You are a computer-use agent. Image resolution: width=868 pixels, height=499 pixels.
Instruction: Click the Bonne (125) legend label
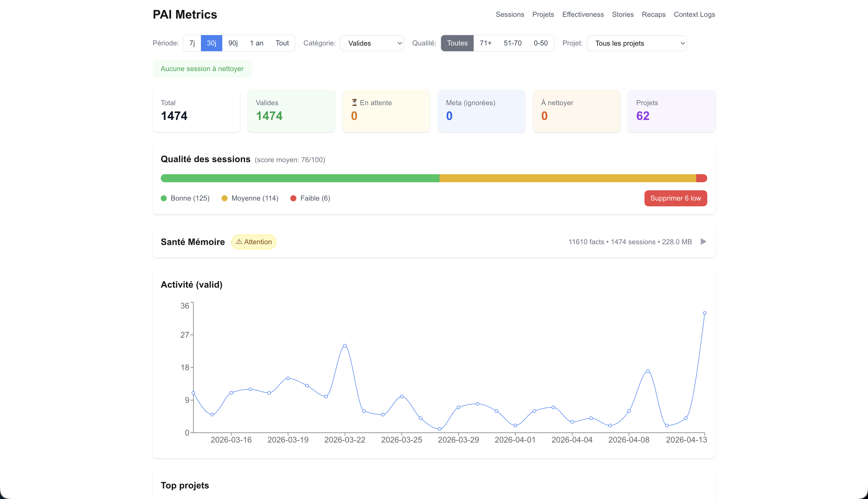pos(190,198)
